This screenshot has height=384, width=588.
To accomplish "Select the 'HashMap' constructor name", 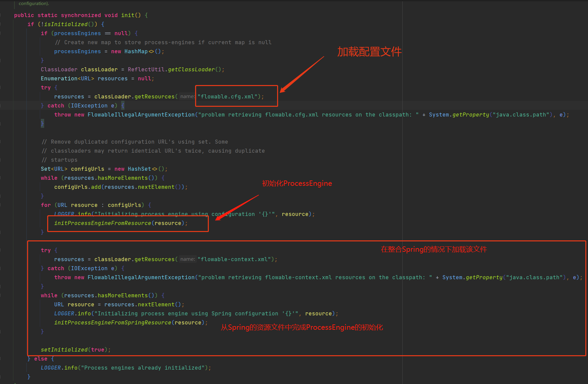I will [x=136, y=52].
